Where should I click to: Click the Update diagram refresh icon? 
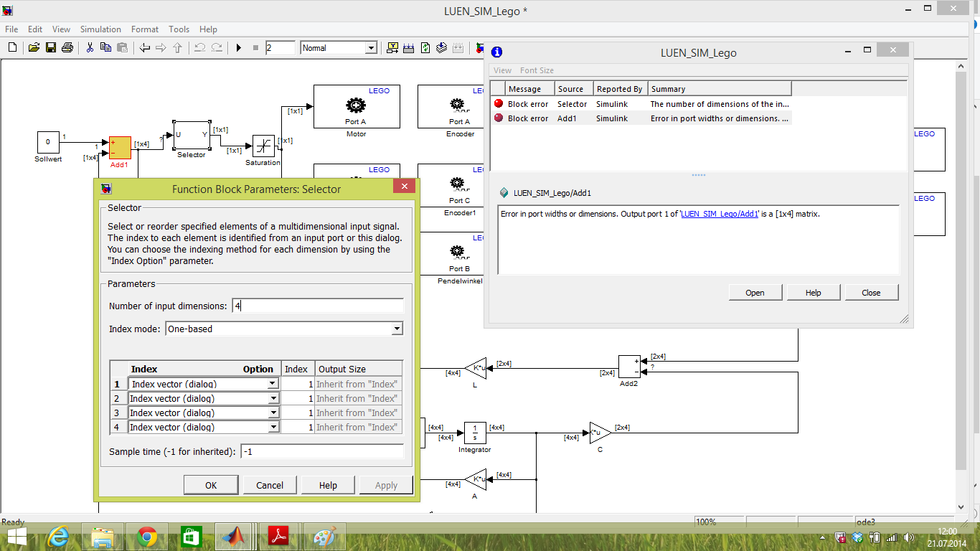(x=425, y=48)
